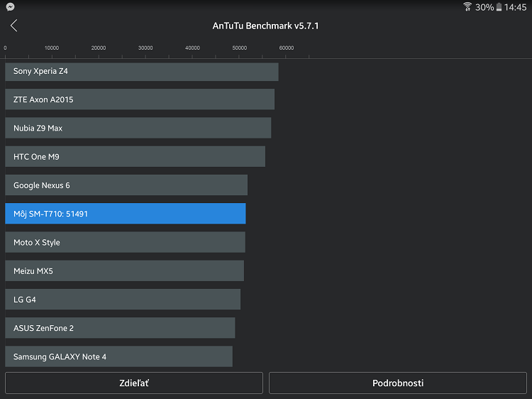
Task: Tap the AnTuTu Benchmark v5.7.1 title
Action: point(265,26)
